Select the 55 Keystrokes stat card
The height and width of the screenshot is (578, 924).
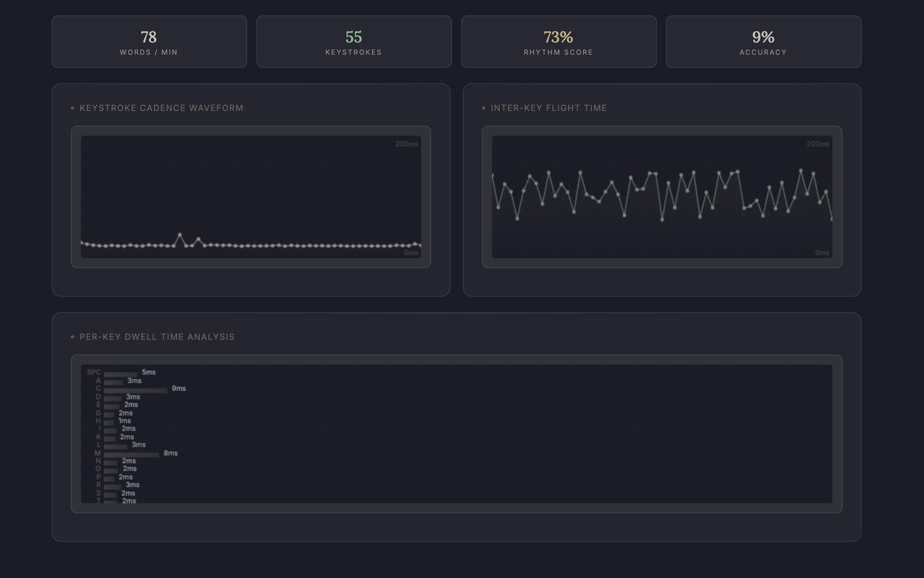click(354, 42)
